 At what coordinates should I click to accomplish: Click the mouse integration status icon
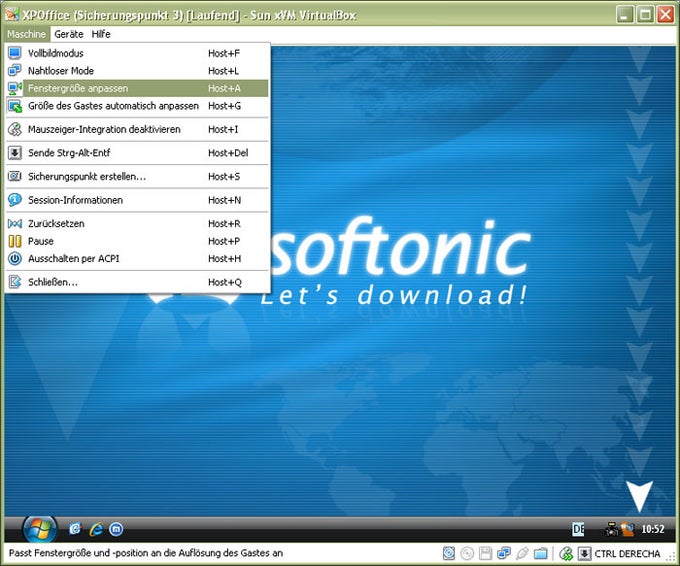tap(566, 553)
